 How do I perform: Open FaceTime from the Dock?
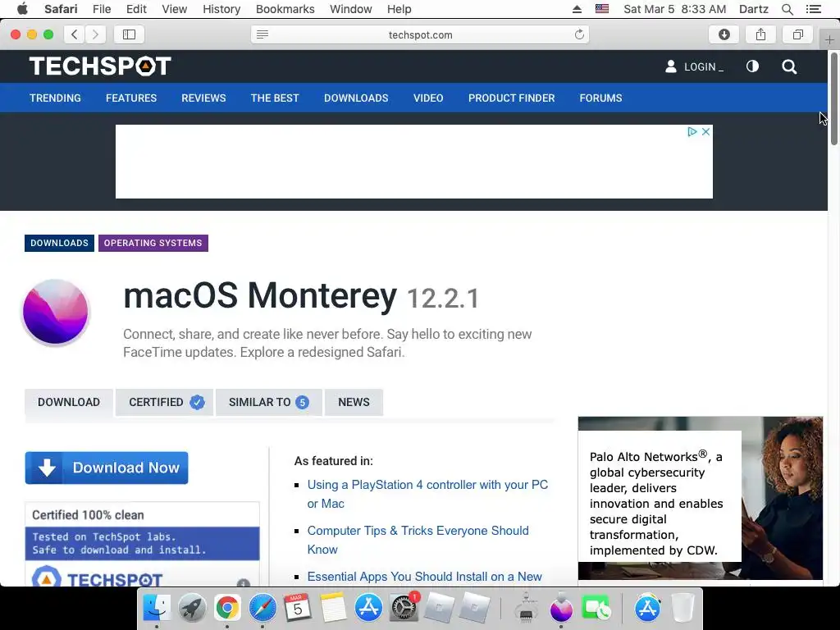click(596, 608)
